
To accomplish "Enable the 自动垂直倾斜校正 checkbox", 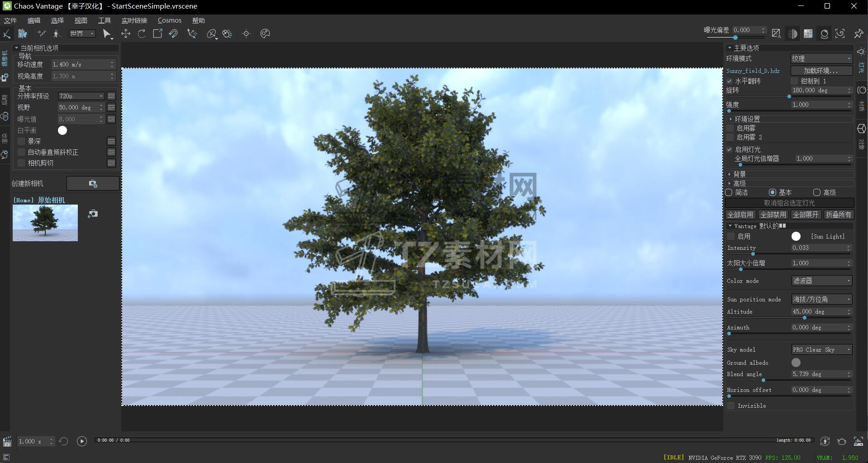I will (21, 152).
